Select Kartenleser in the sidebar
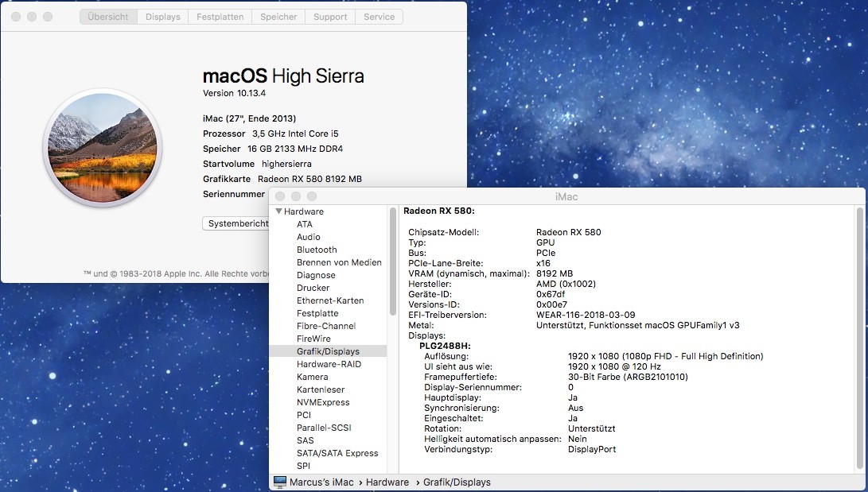This screenshot has height=492, width=868. coord(321,389)
